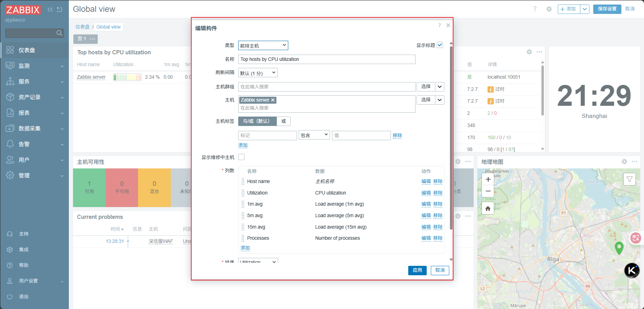Zoom out on the geomap

(x=488, y=191)
